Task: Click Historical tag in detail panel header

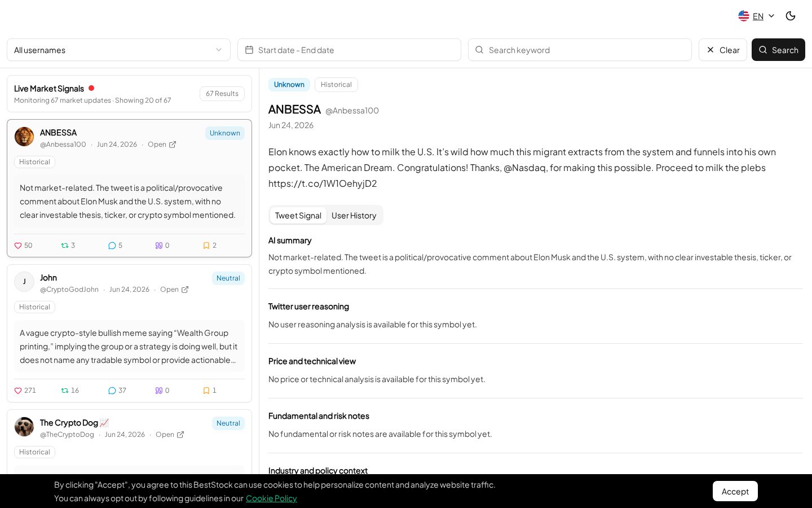Action: click(x=336, y=85)
